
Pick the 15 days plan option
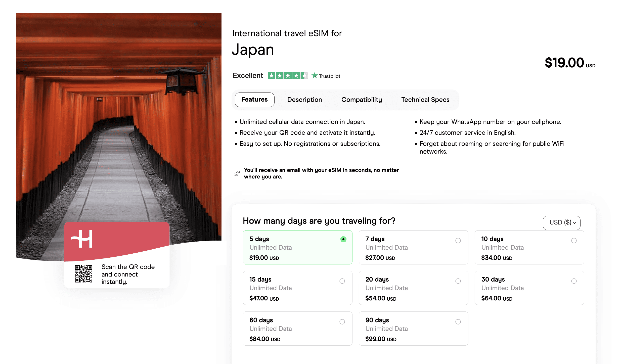[x=342, y=281]
